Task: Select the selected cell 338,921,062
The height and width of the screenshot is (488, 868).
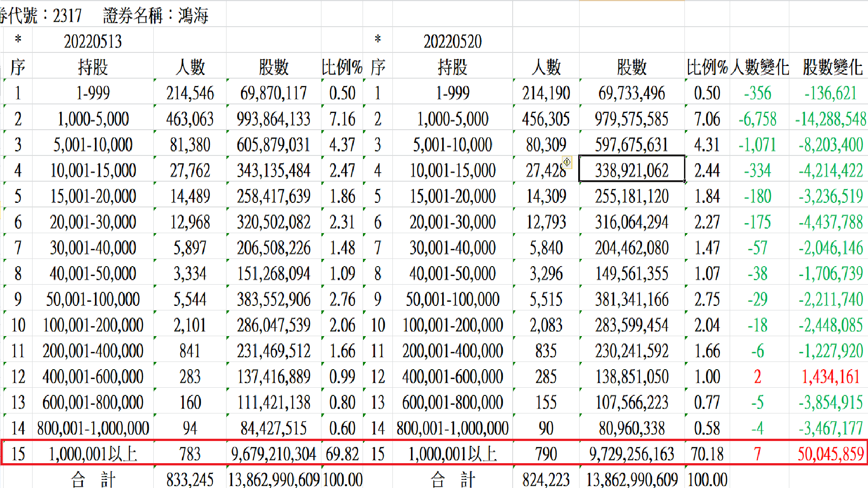Action: (631, 170)
